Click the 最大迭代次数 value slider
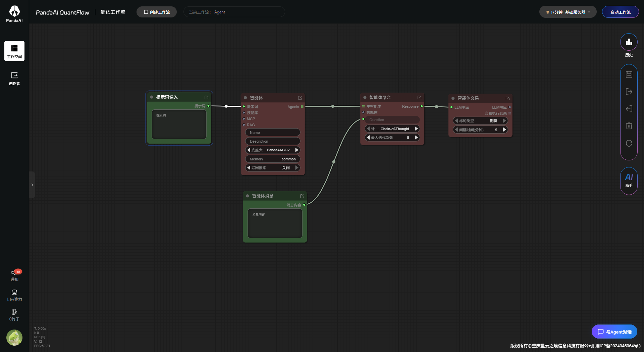Image resolution: width=644 pixels, height=352 pixels. [x=392, y=138]
